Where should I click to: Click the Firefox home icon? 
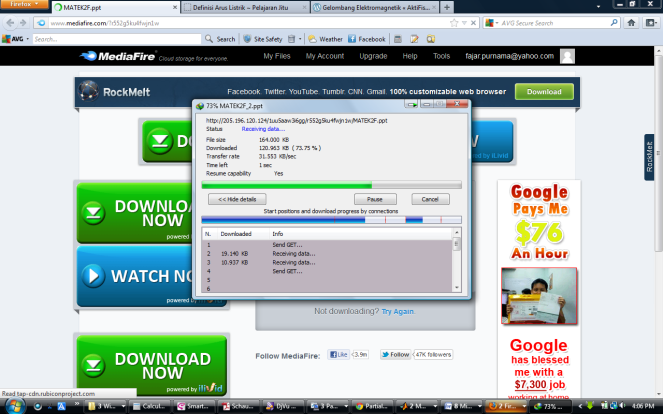pos(631,23)
